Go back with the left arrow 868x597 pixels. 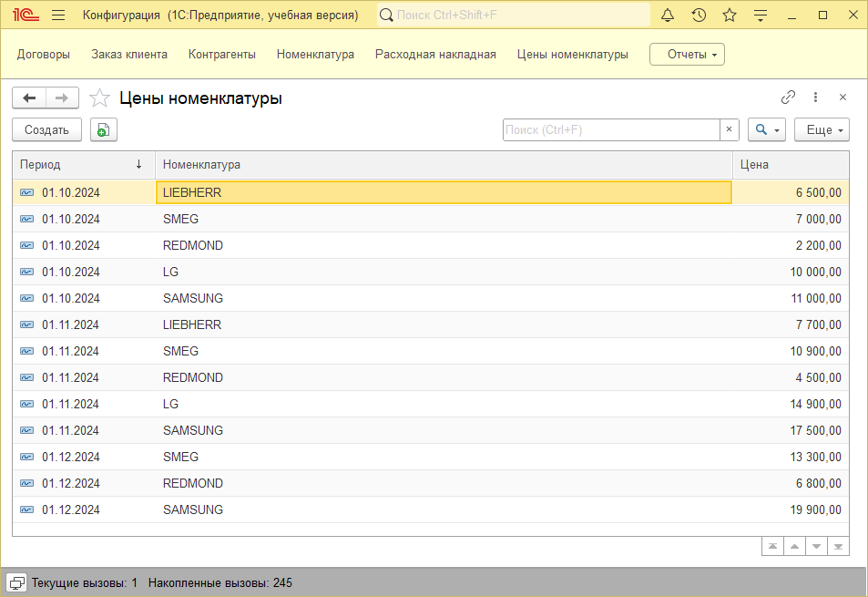click(x=29, y=98)
